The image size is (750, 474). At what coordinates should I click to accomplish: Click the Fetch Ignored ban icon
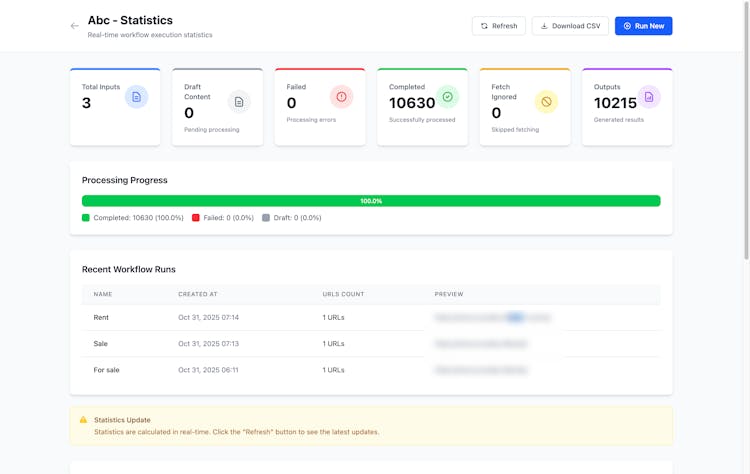[546, 102]
